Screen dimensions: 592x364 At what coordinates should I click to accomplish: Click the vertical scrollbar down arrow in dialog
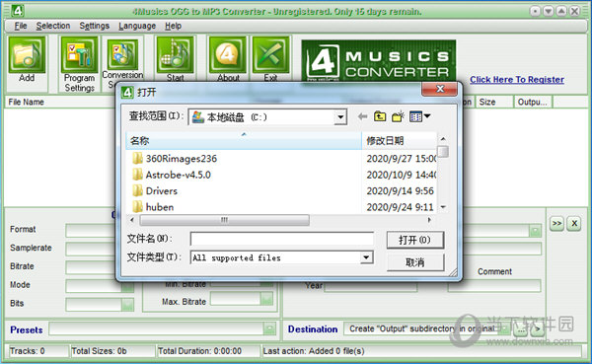[443, 207]
